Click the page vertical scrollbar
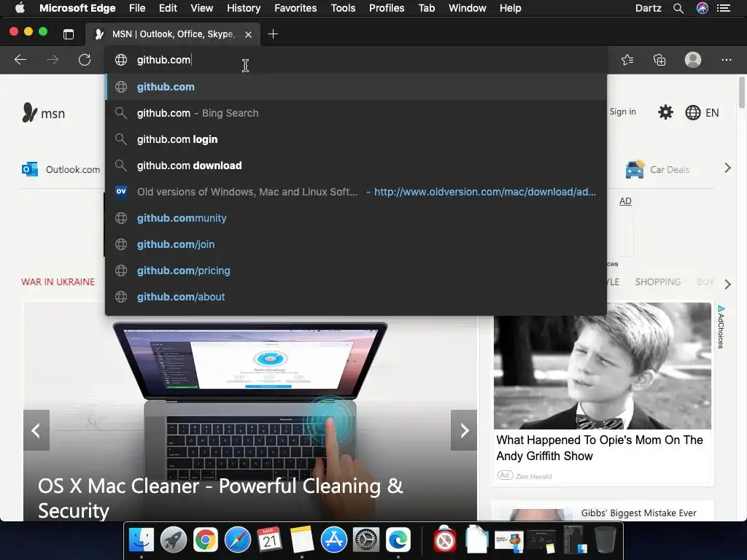The width and height of the screenshot is (747, 560). 742,93
